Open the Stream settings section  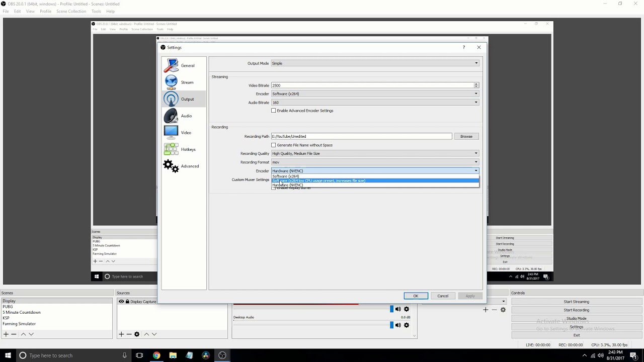(184, 82)
